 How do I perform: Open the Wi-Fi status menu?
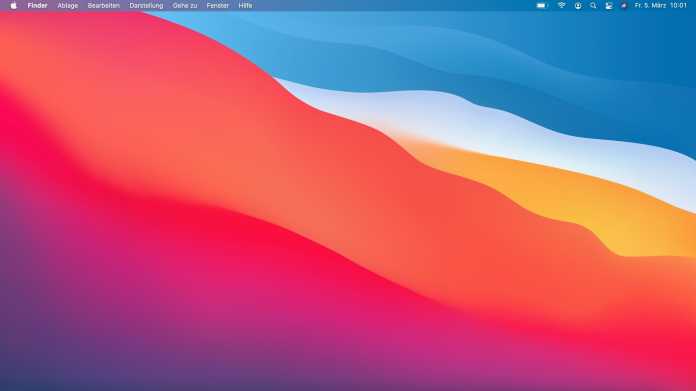(562, 6)
